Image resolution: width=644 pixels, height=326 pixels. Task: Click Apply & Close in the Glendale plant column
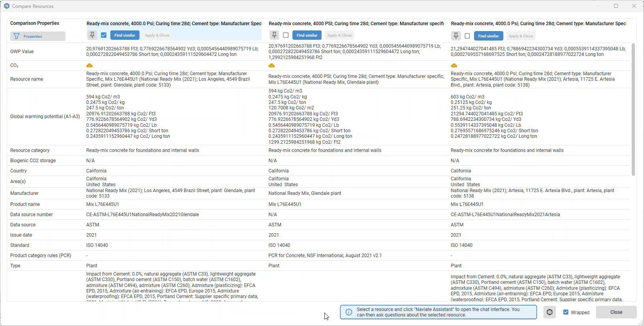point(339,35)
